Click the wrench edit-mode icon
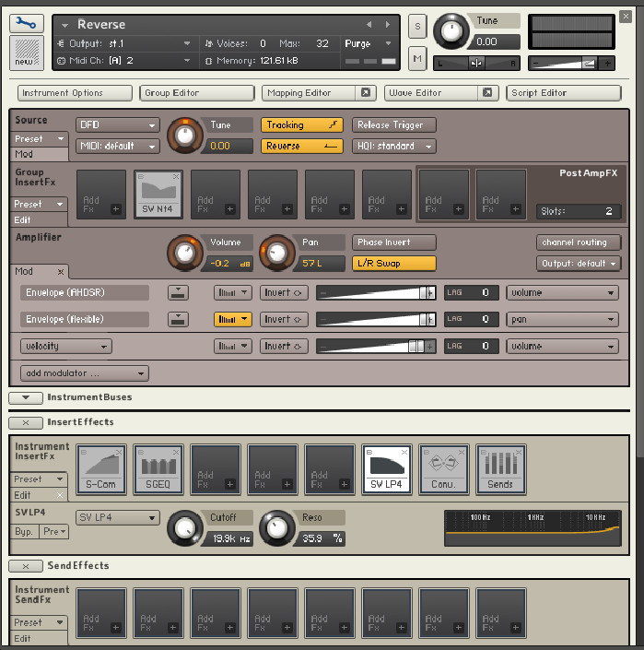This screenshot has width=644, height=650. click(27, 23)
